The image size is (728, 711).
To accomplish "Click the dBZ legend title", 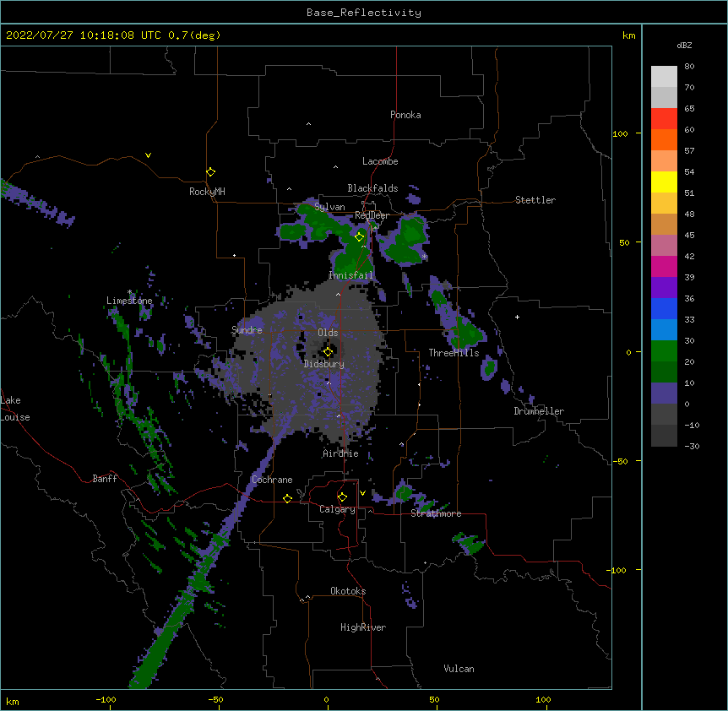I will point(684,45).
